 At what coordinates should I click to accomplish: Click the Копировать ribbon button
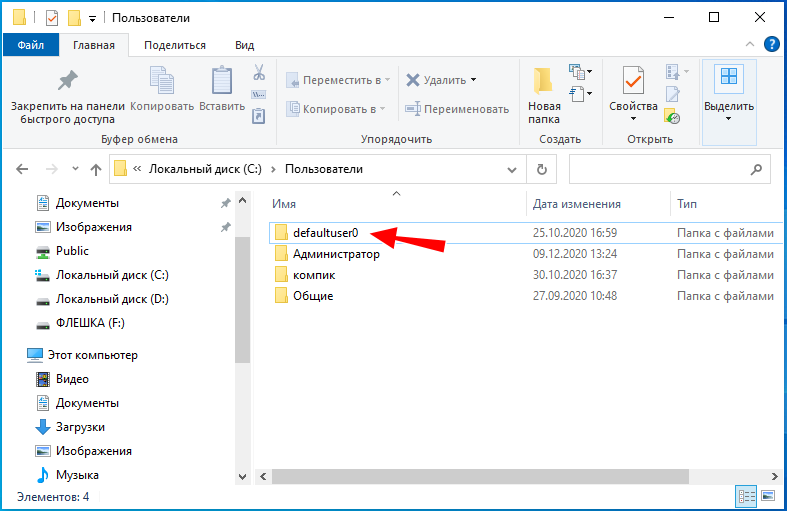[162, 88]
